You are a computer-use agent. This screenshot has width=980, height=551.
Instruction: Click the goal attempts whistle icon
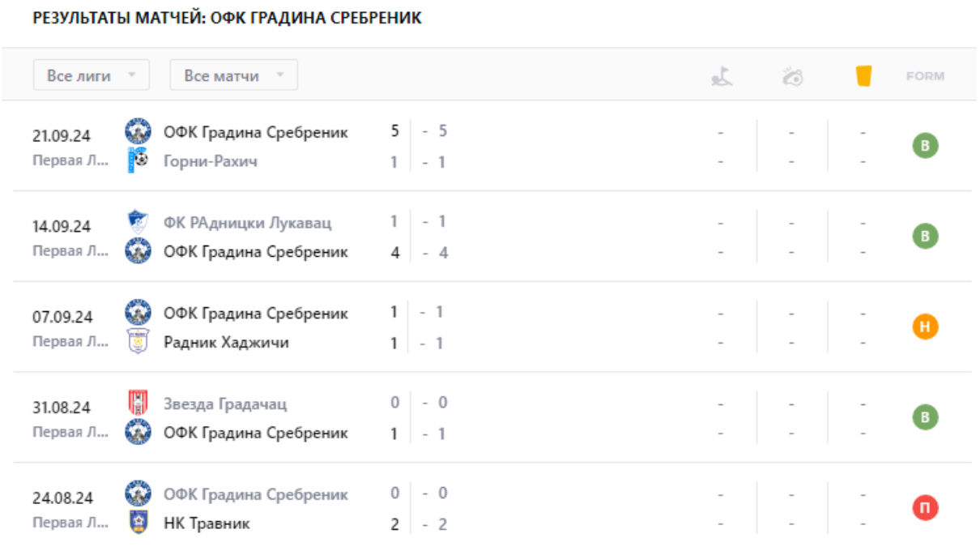click(x=792, y=76)
